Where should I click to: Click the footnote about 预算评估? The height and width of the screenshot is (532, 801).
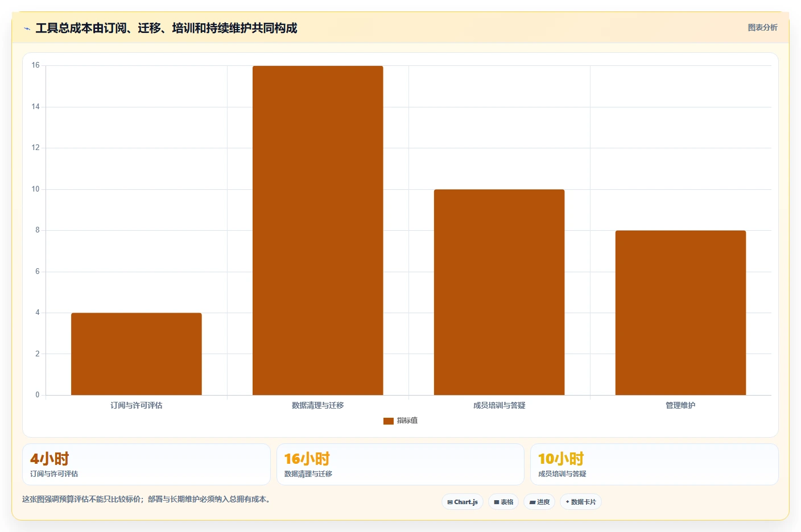[146, 499]
